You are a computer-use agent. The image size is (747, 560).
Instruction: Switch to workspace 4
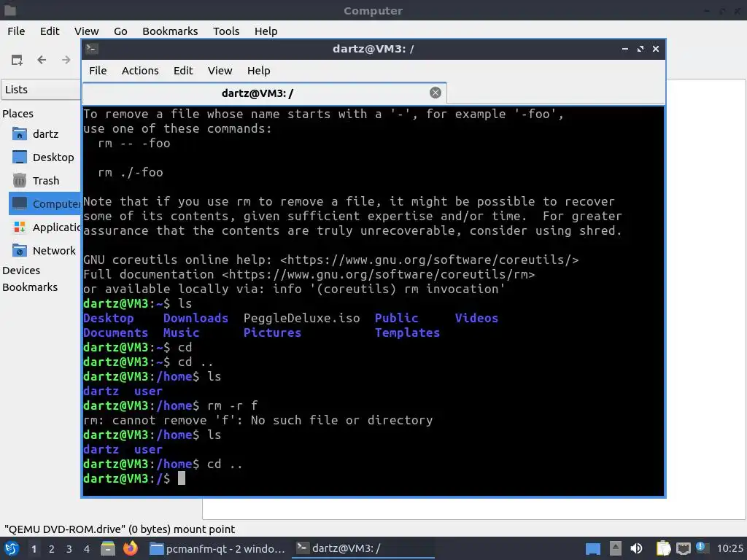pos(87,549)
